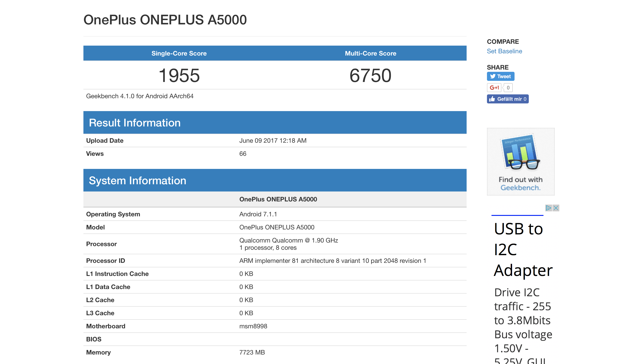Click the Upload Date label

[x=105, y=140]
